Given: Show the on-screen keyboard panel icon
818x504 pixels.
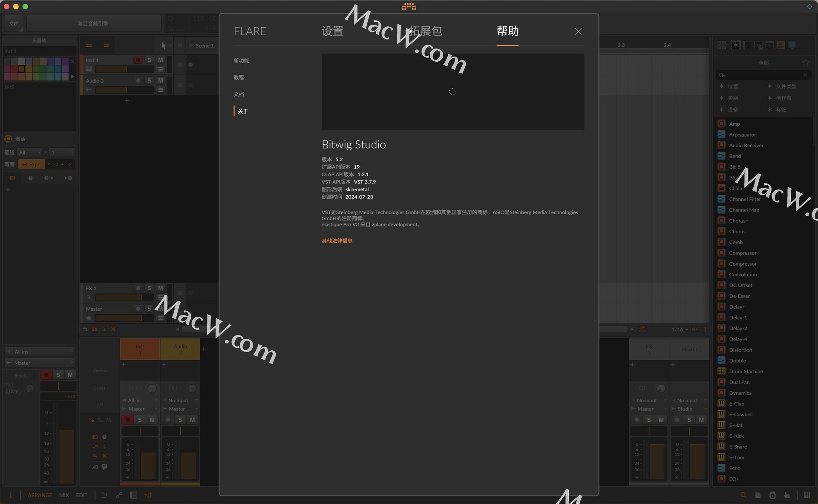Looking at the screenshot, I should tap(807, 495).
